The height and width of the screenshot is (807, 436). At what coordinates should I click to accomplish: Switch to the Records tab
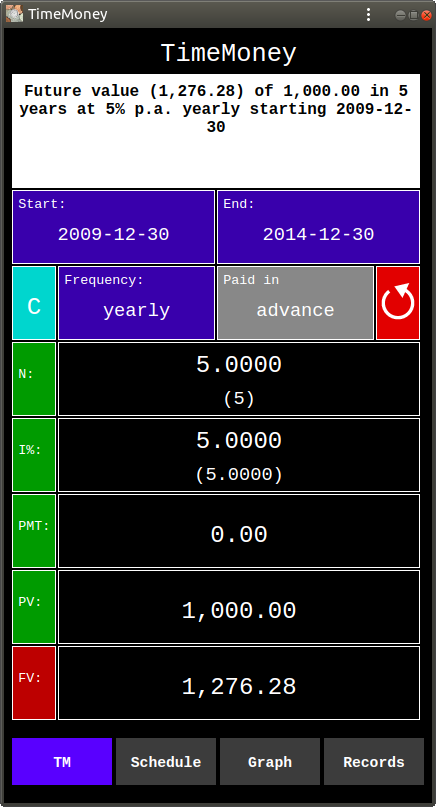pyautogui.click(x=374, y=762)
